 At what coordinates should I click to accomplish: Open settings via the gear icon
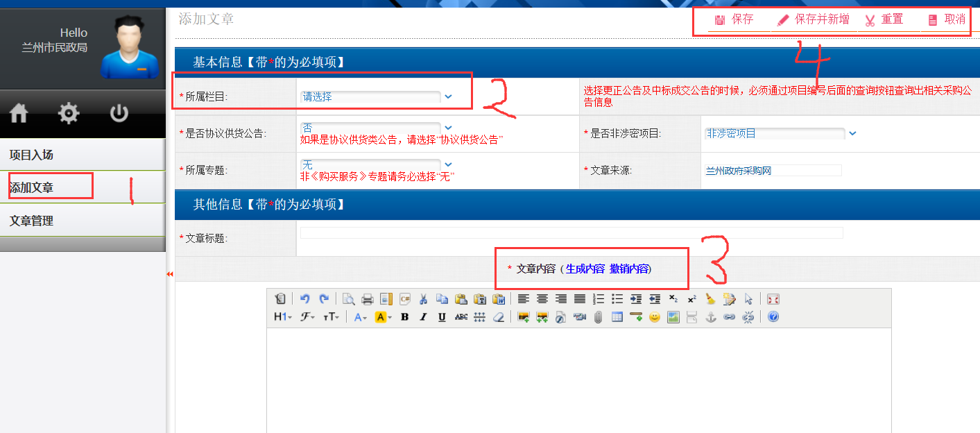pos(69,113)
